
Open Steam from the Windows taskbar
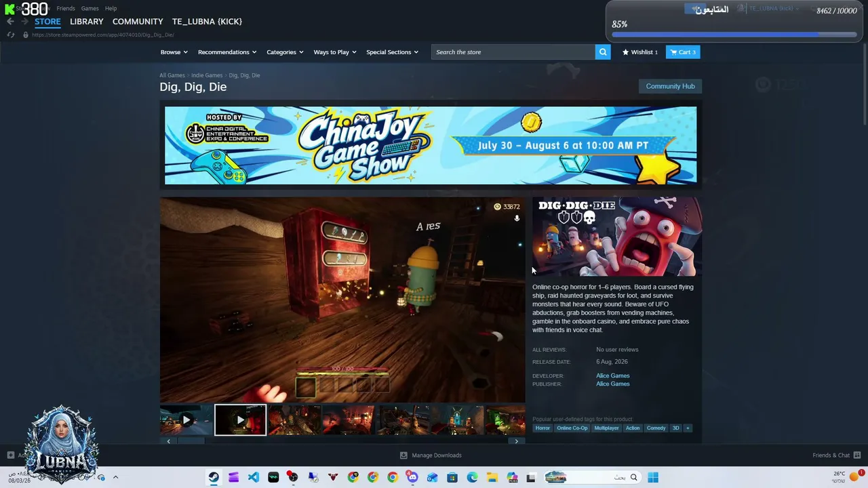(x=214, y=477)
